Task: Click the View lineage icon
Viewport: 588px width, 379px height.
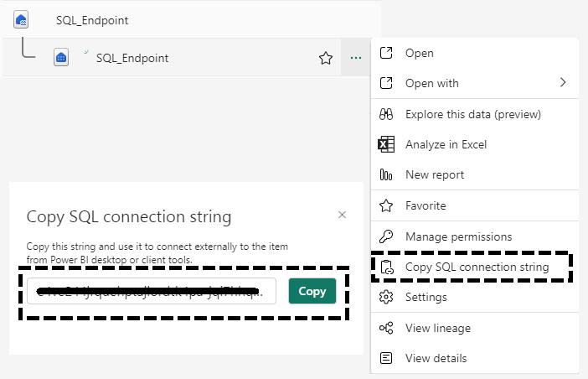Action: 386,328
